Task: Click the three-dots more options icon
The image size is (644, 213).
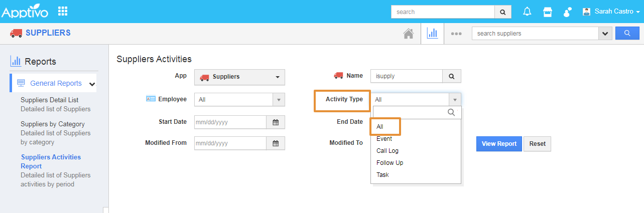Action: (456, 34)
